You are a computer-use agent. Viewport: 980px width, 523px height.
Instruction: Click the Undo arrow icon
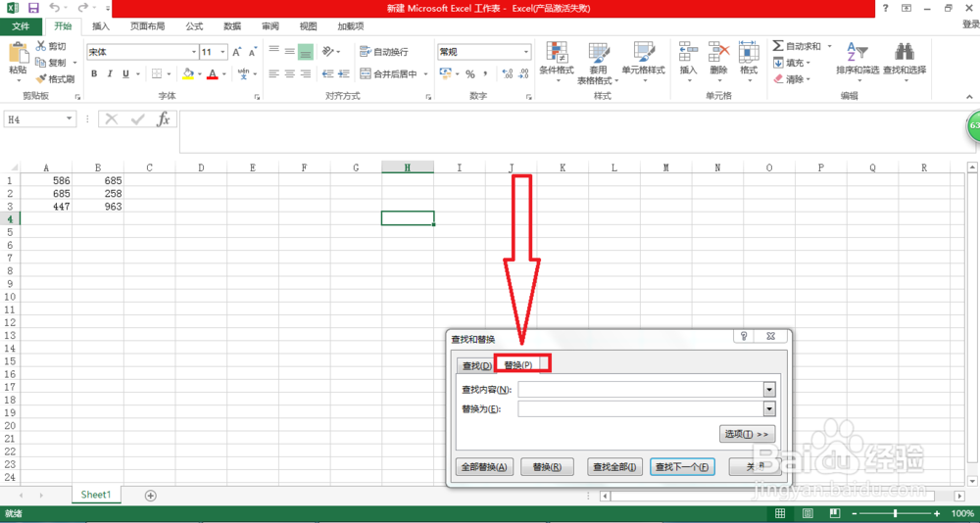[x=54, y=8]
